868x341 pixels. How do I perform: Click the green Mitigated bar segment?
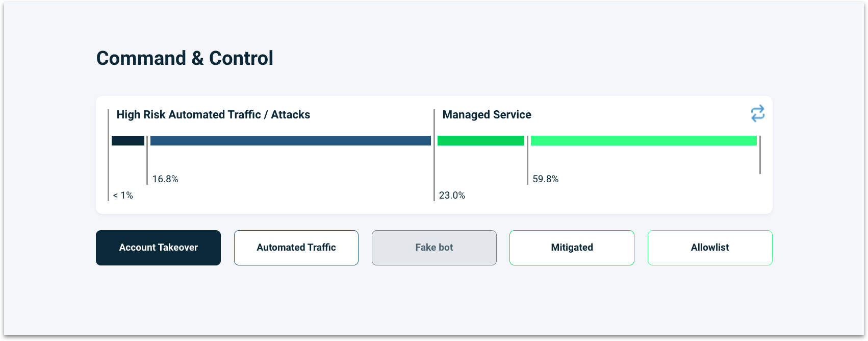click(480, 140)
